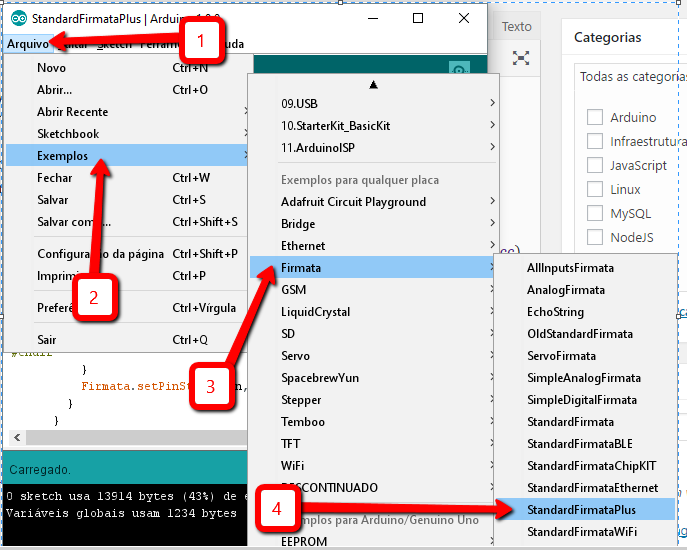
Task: Select the AllInputsFirmata example
Action: [585, 268]
